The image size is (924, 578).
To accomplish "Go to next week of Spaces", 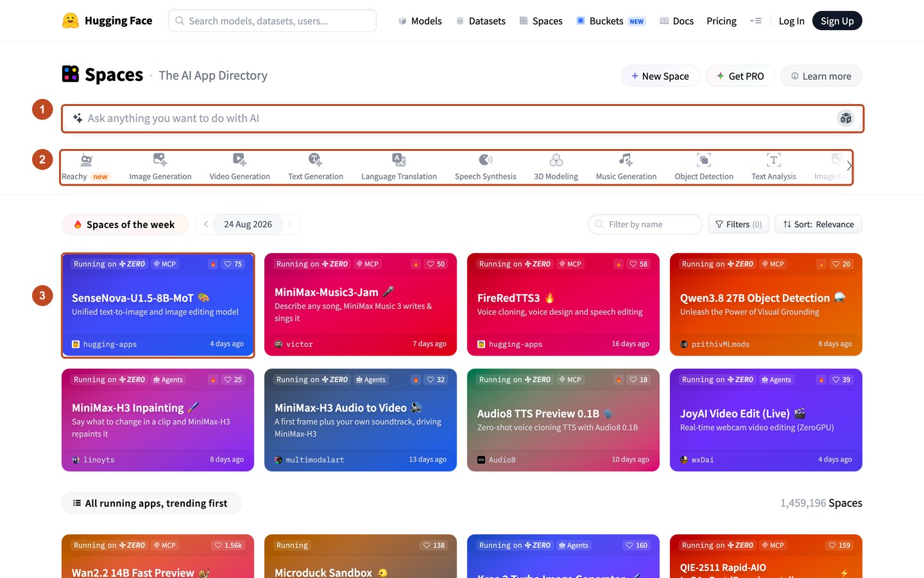I will point(290,224).
